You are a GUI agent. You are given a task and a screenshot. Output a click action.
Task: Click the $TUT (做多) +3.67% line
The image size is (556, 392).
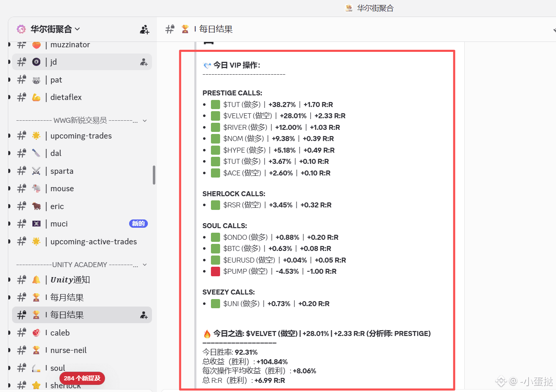click(x=276, y=161)
